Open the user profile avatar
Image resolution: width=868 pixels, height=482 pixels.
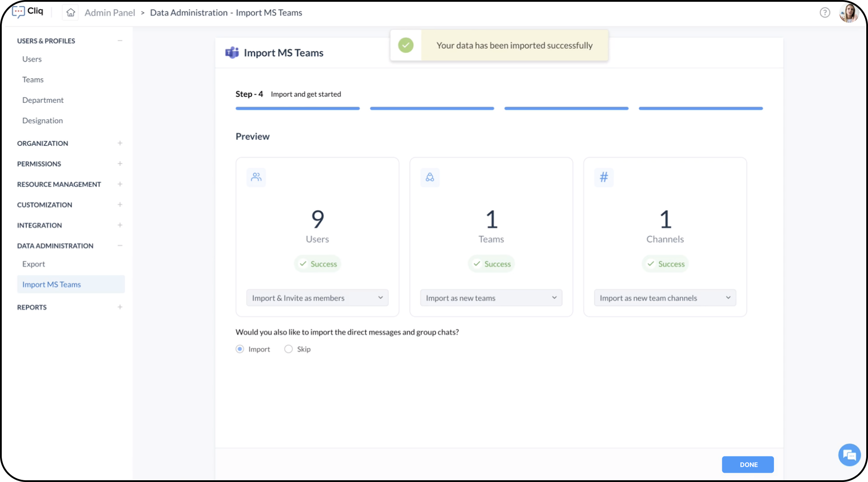click(x=849, y=13)
